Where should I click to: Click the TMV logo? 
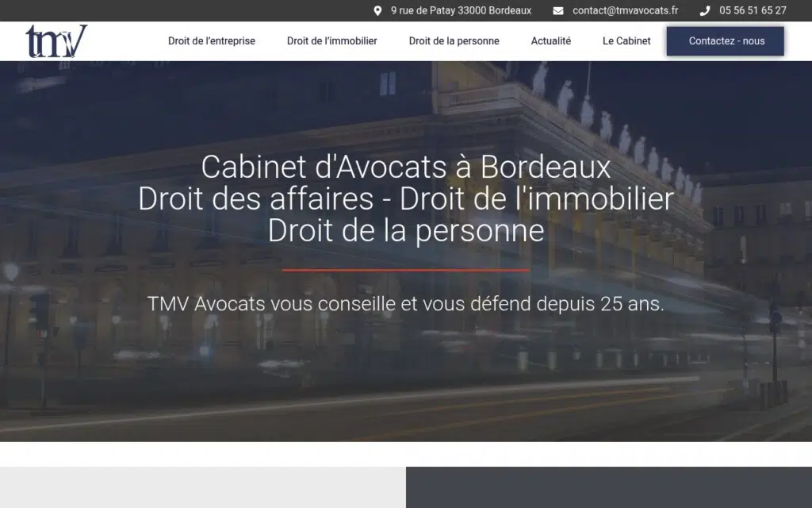(56, 41)
